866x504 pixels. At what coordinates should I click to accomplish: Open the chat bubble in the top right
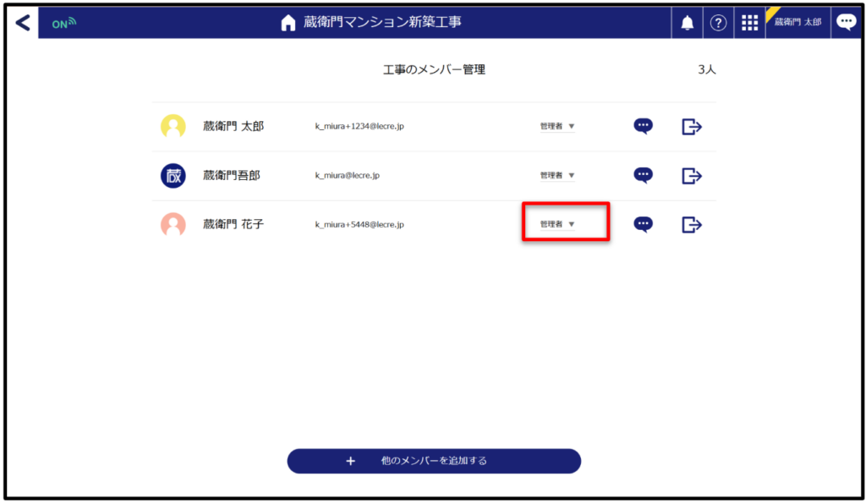(x=846, y=22)
